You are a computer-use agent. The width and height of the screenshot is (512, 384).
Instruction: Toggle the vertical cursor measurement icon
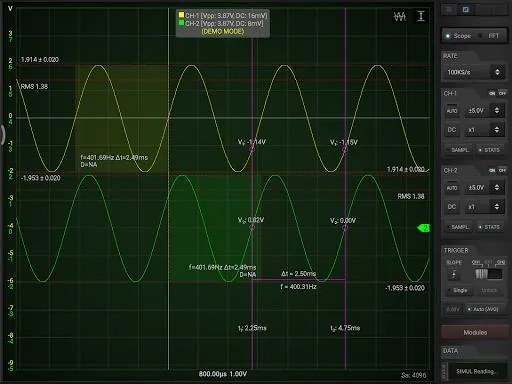[x=421, y=16]
